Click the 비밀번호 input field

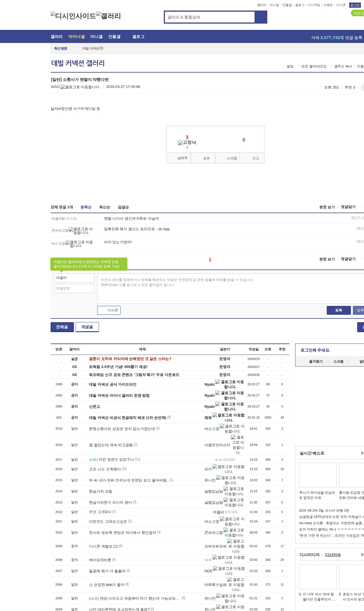tap(74, 288)
